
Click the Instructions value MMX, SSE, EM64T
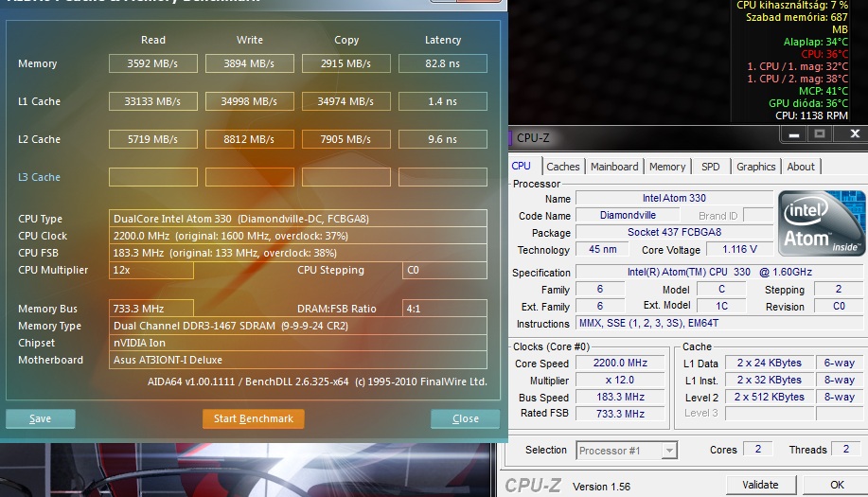(x=719, y=323)
